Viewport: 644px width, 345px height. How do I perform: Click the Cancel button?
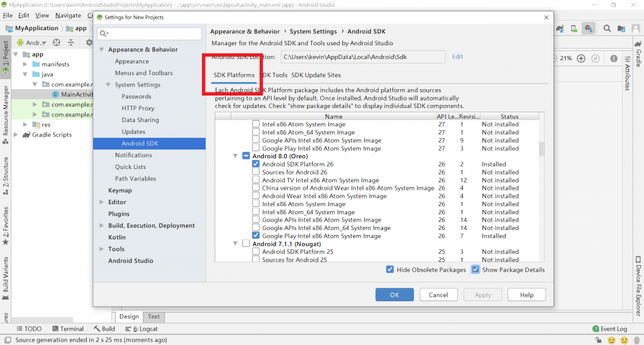point(438,295)
